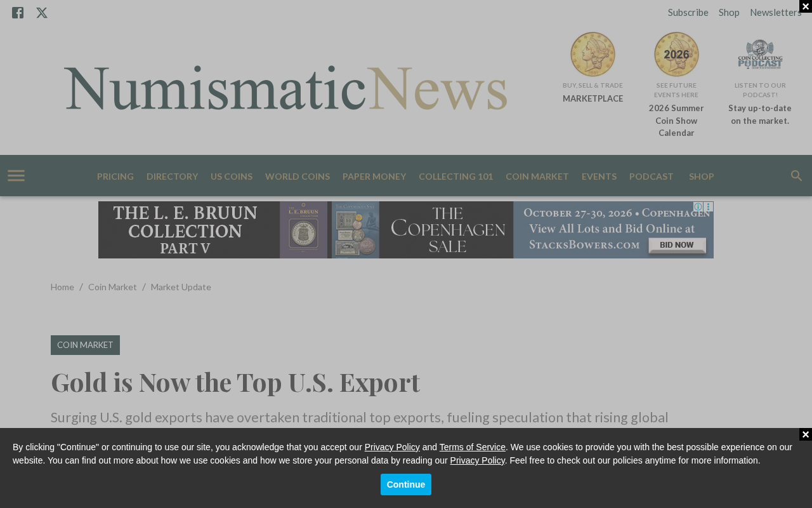This screenshot has width=812, height=508.
Task: Open the L. E. Bruun Collection banner ad
Action: point(406,230)
